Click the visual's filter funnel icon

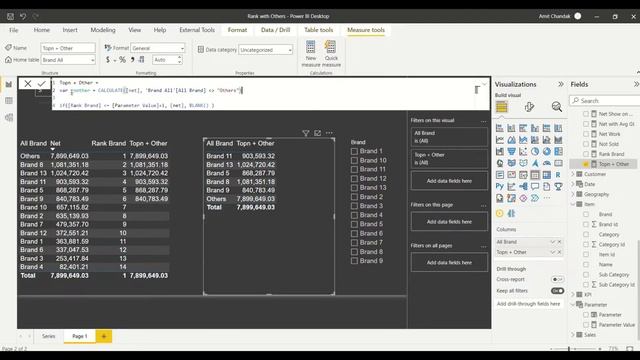[305, 133]
